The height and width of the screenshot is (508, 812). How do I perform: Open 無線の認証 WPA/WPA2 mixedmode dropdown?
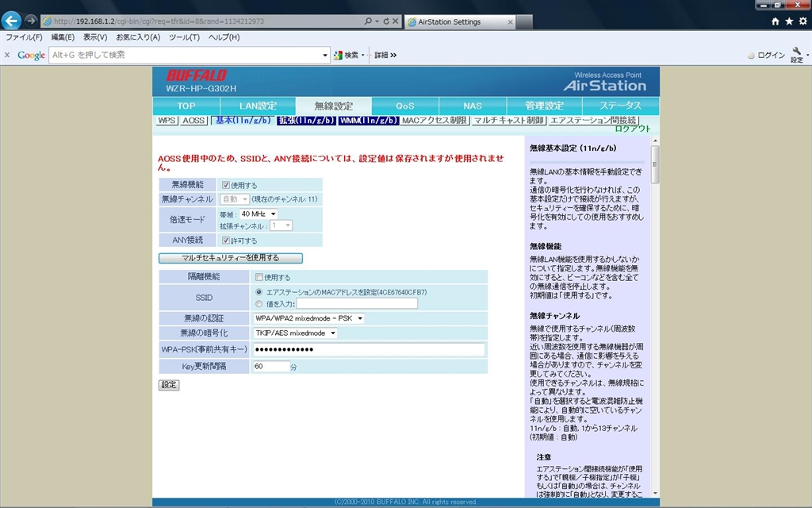(x=308, y=318)
